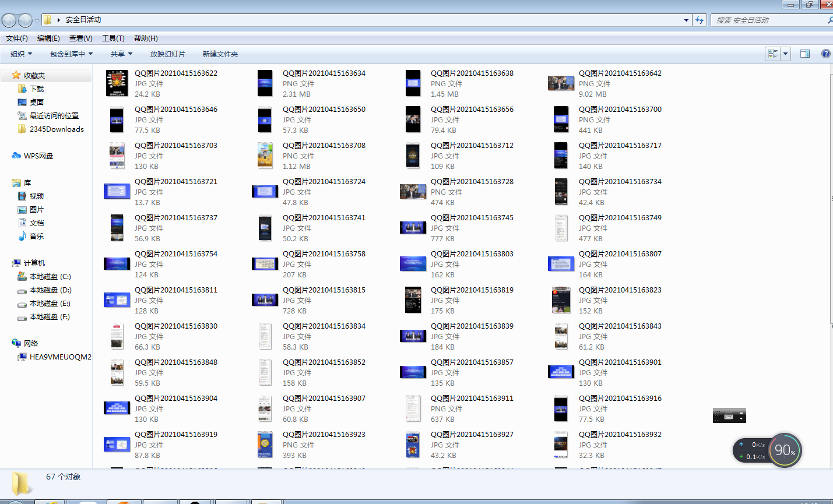Click the change view icon button

point(773,54)
